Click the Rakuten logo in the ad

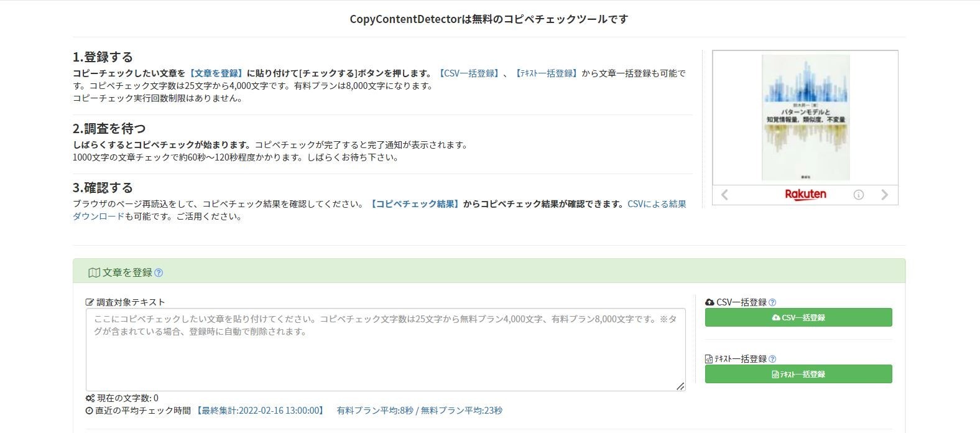(x=805, y=195)
